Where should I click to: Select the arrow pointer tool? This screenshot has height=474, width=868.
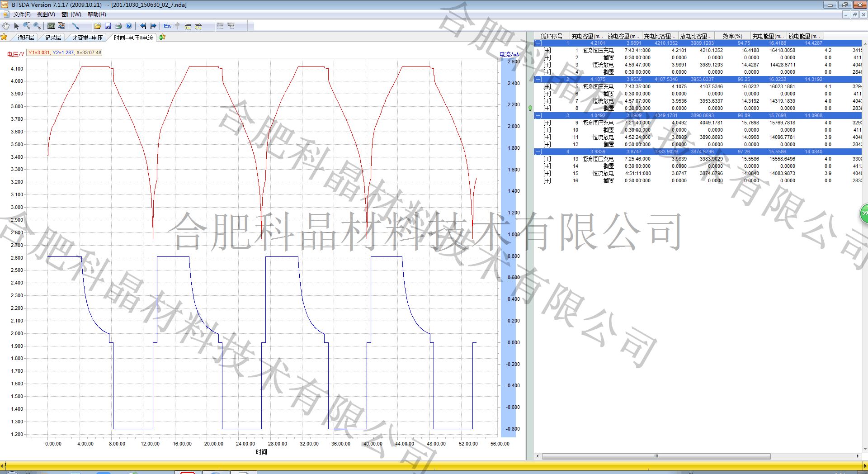tap(16, 26)
